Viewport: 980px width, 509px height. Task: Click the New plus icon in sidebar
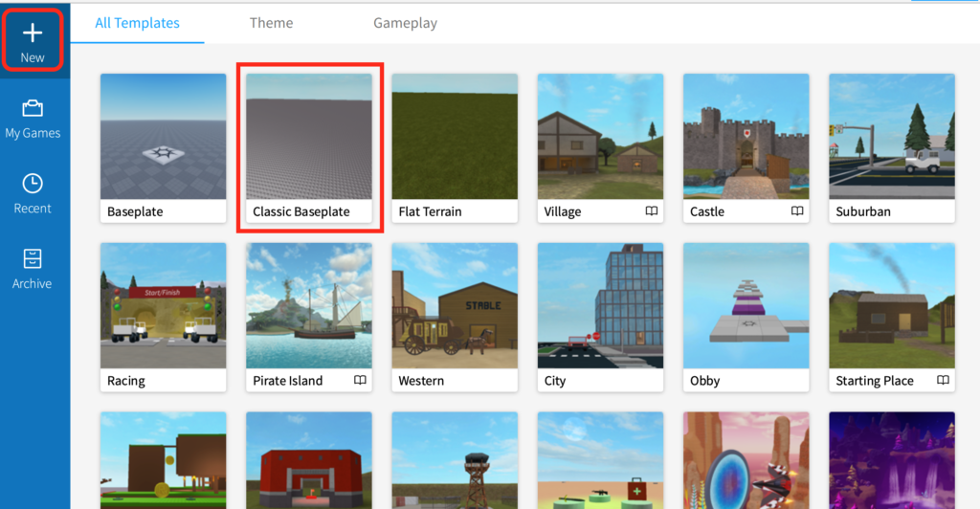33,33
